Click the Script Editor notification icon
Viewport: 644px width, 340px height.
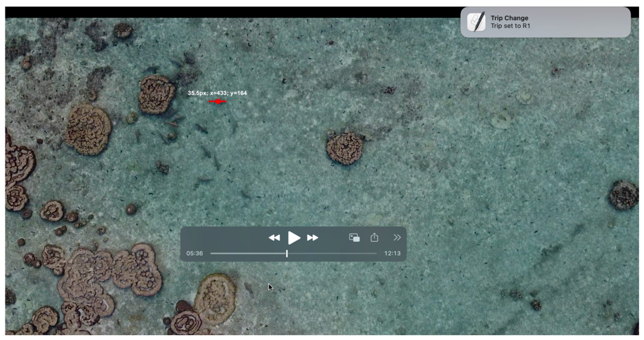point(476,22)
